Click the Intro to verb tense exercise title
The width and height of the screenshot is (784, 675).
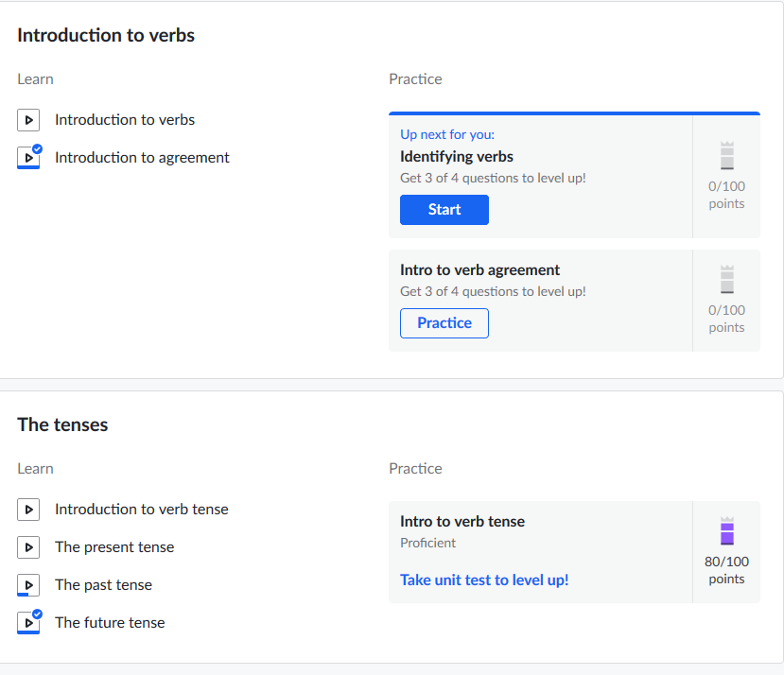click(x=462, y=522)
